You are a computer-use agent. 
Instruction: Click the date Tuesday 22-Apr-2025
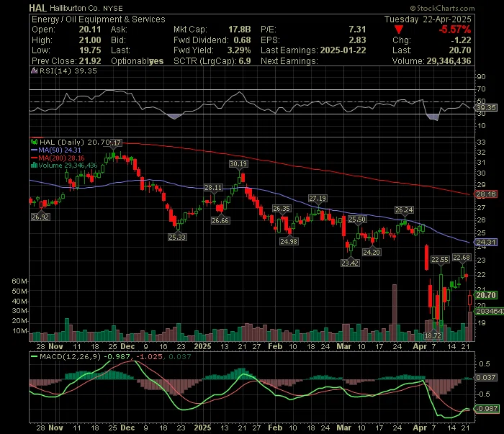[428, 19]
